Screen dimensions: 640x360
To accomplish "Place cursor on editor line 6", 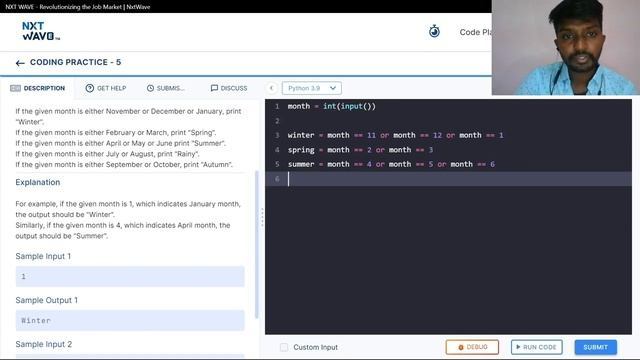I will (x=448, y=179).
